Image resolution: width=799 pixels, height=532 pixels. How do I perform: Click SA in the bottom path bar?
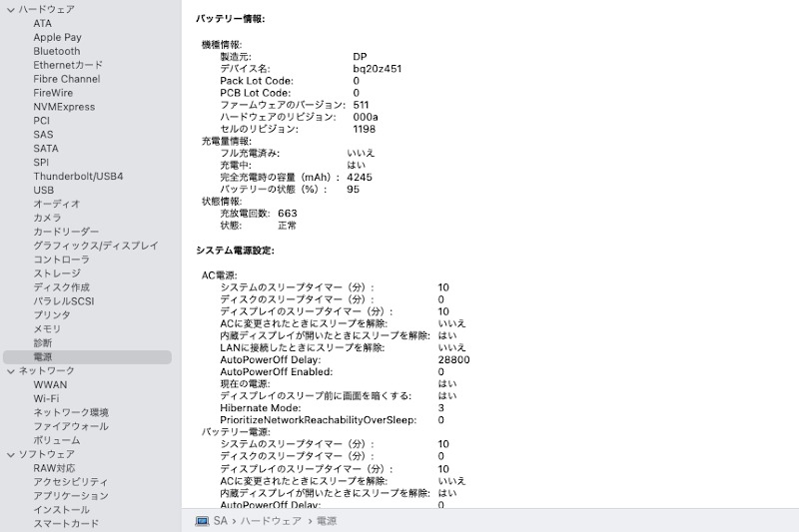click(221, 520)
